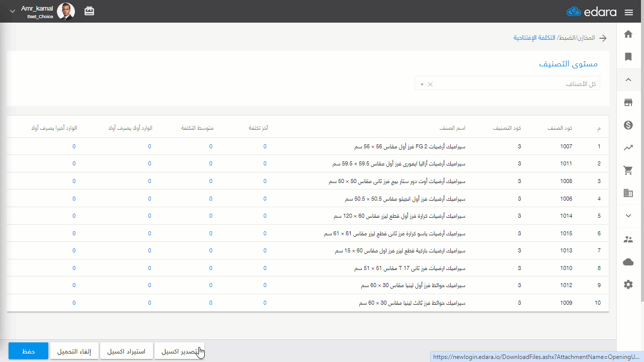Click التكلفة الإفتتاحية breadcrumb link
Viewport: 644px width, 362px height.
tap(534, 38)
